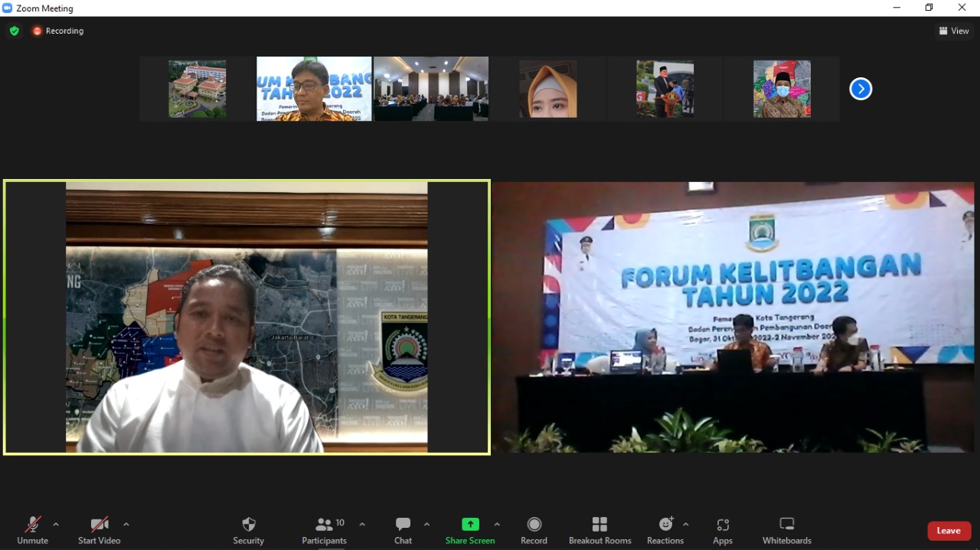Open Whiteboards
The height and width of the screenshot is (550, 980).
coord(786,530)
